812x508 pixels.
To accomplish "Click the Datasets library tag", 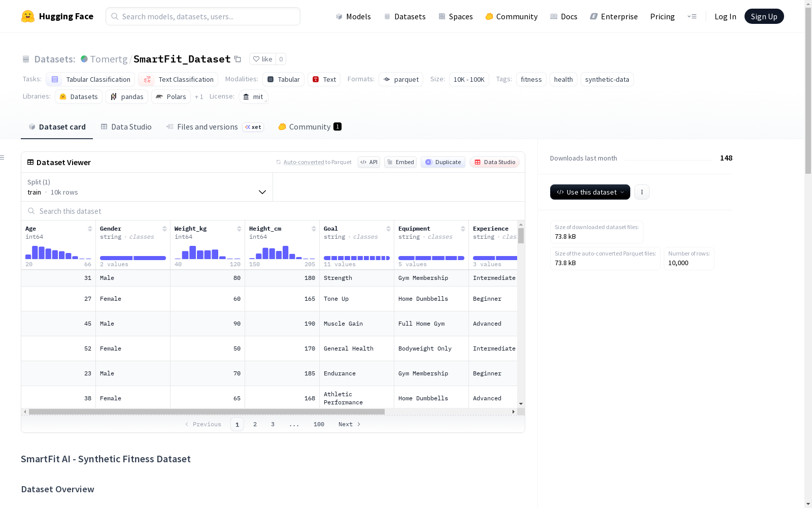I will [79, 97].
